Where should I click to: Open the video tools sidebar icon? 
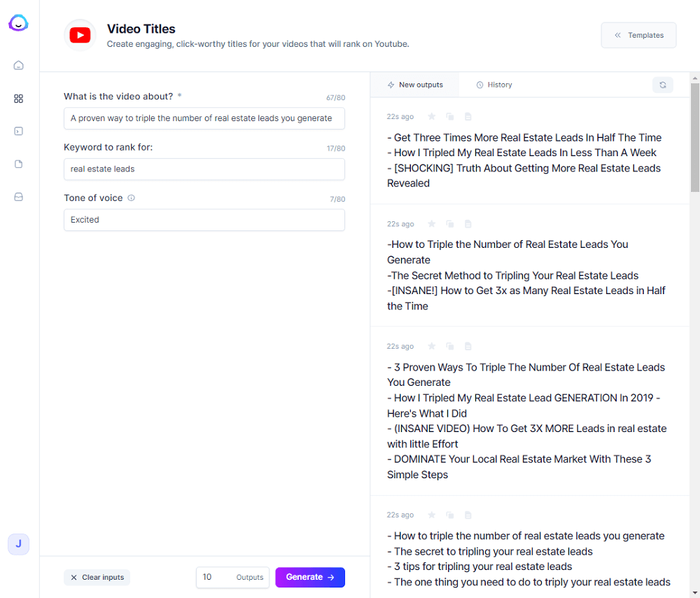[x=18, y=131]
